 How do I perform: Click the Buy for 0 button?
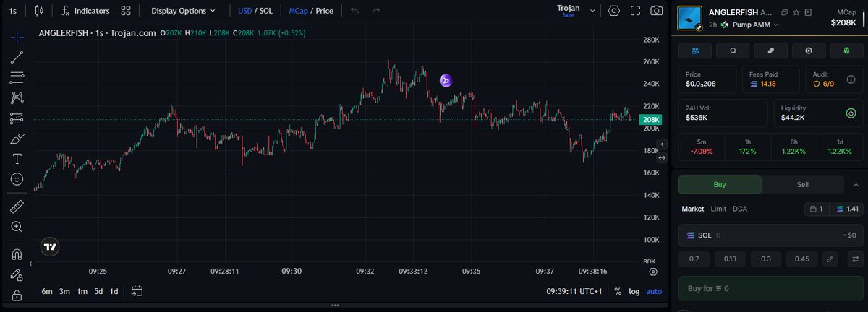point(771,288)
